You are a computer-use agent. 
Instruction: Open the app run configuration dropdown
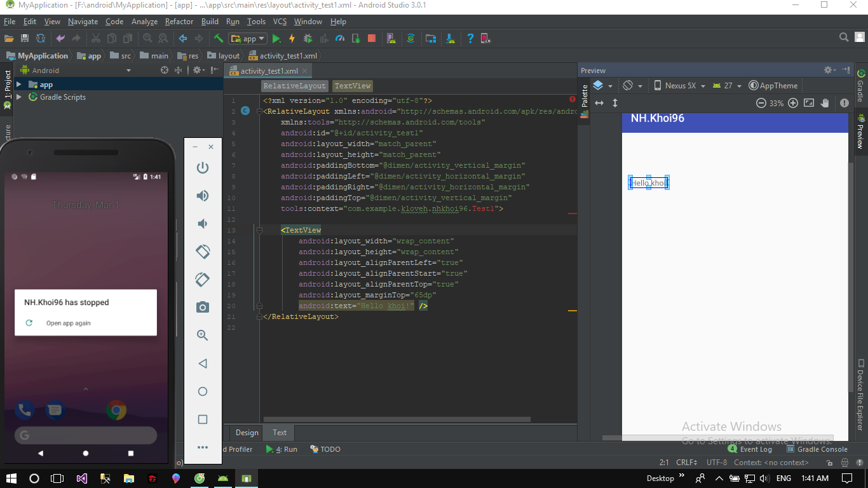point(248,39)
